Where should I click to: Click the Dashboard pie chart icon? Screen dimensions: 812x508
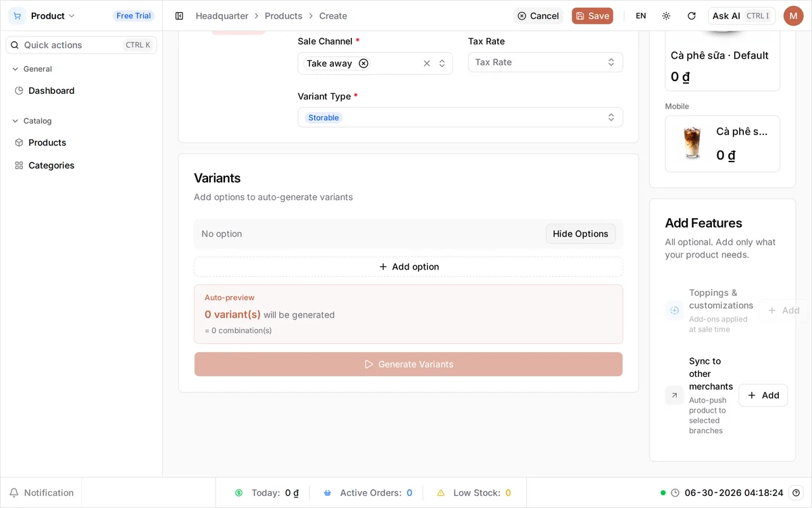pyautogui.click(x=19, y=91)
